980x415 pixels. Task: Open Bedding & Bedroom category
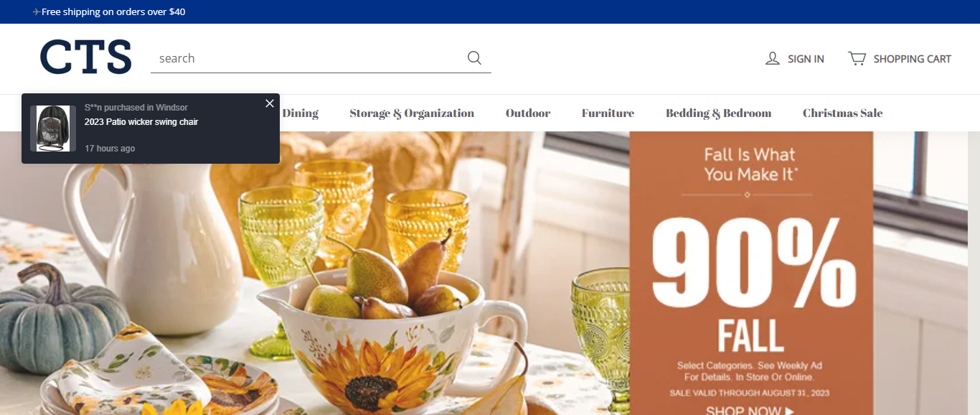pyautogui.click(x=718, y=113)
